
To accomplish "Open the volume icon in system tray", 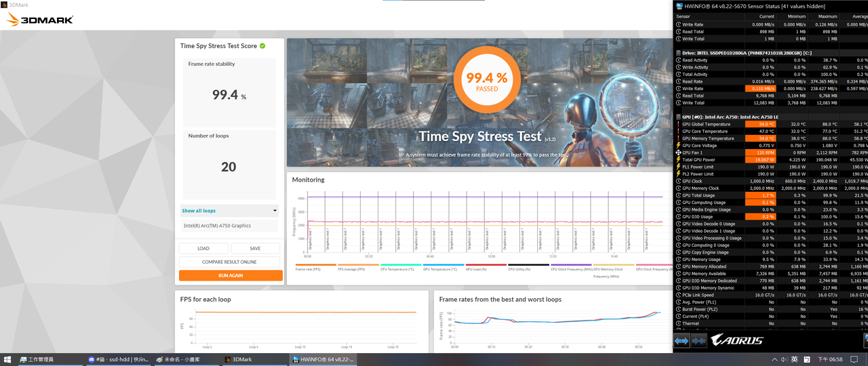I will tap(784, 359).
